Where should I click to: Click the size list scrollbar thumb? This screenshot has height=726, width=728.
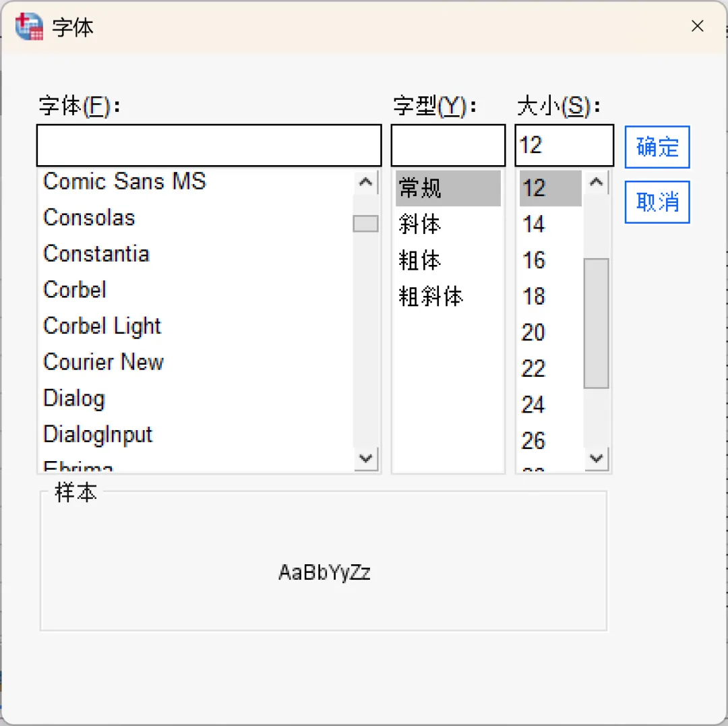596,324
